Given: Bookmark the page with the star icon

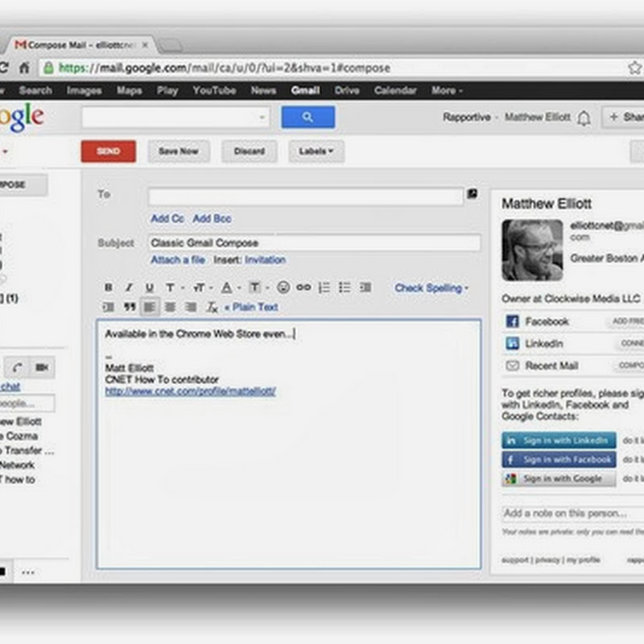Looking at the screenshot, I should point(634,68).
